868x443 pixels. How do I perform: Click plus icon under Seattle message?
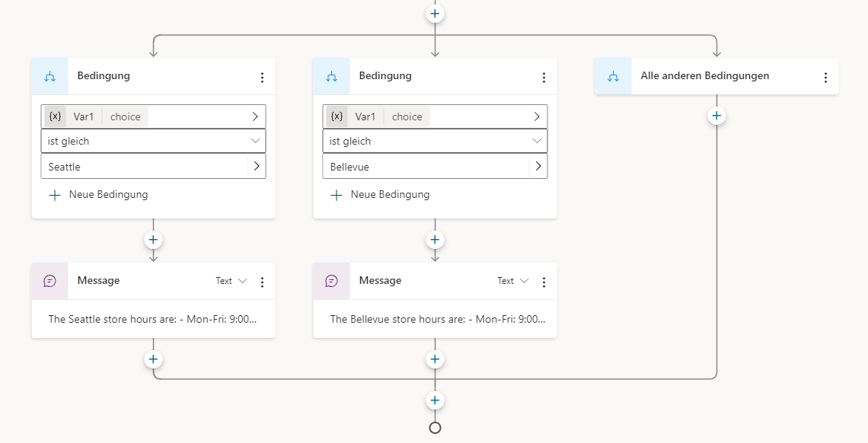pos(153,359)
